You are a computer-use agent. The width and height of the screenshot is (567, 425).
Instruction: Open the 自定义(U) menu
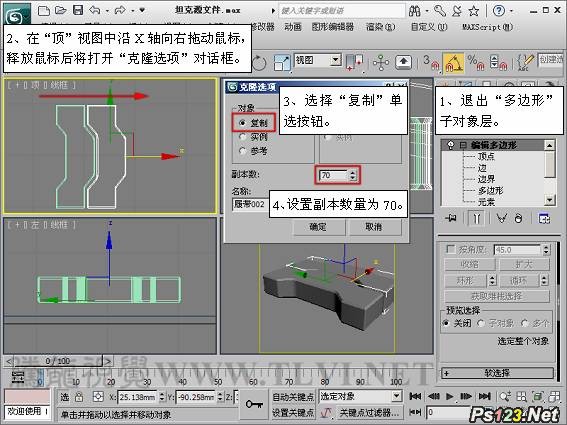pyautogui.click(x=429, y=27)
